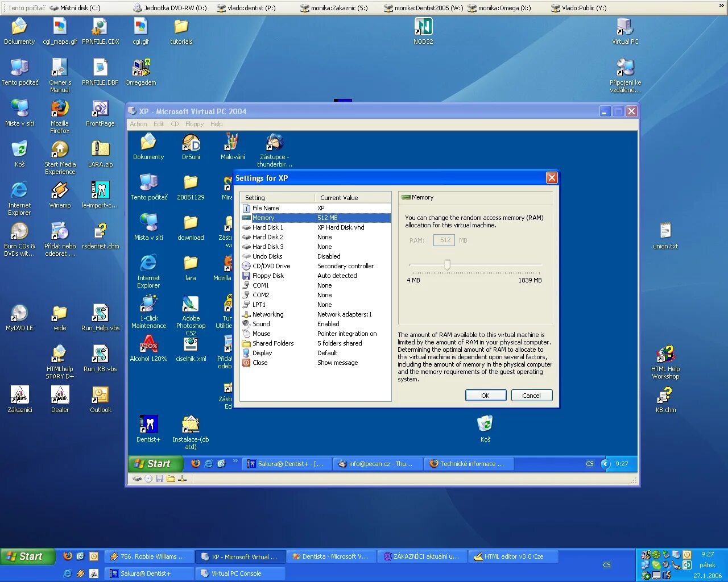This screenshot has width=728, height=582.
Task: Expand guest quick launch chevron
Action: pos(235,461)
